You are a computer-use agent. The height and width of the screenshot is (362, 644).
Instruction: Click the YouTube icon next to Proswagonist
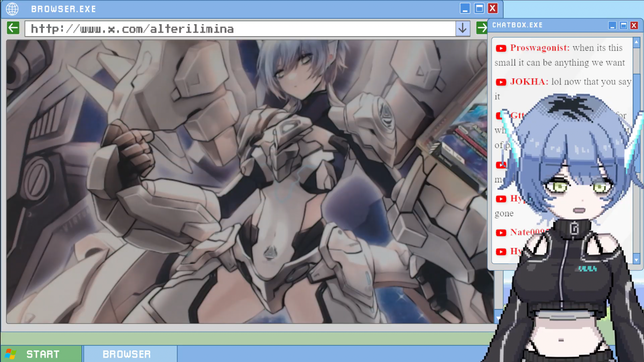point(501,48)
